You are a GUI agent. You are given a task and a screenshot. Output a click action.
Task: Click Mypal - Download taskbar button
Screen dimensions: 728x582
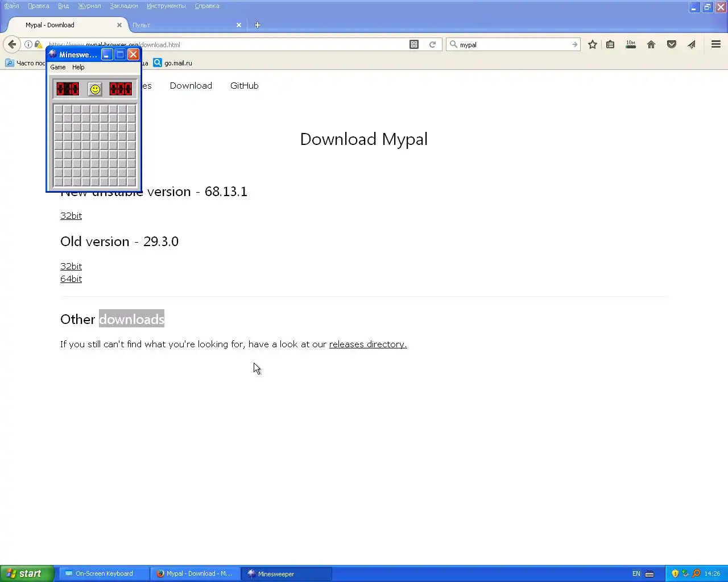[x=195, y=573]
